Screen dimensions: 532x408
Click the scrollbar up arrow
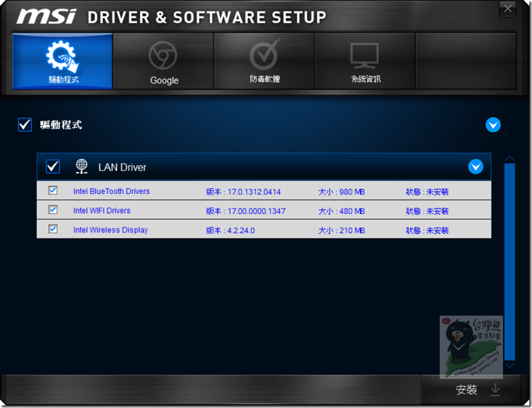point(510,159)
